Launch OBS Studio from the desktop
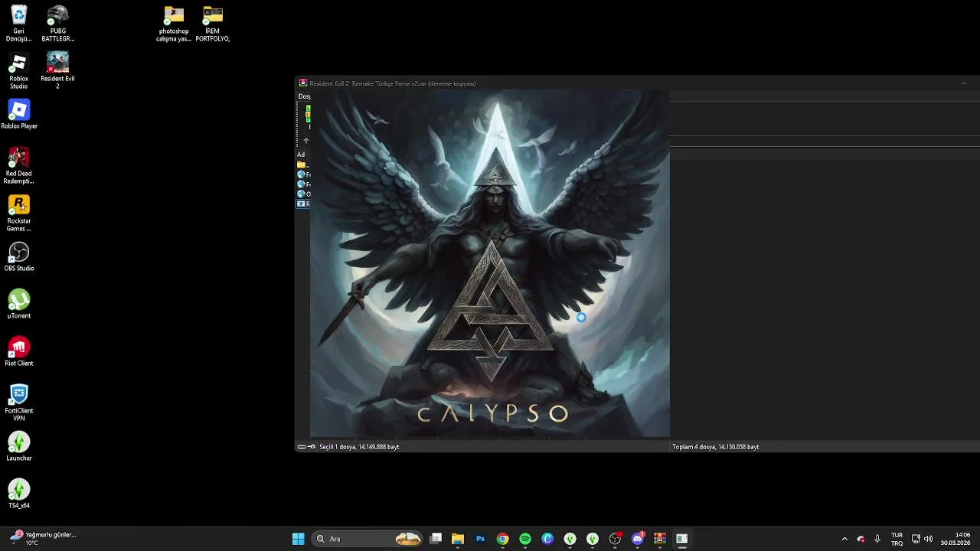Screen dimensions: 980x551 (19, 257)
